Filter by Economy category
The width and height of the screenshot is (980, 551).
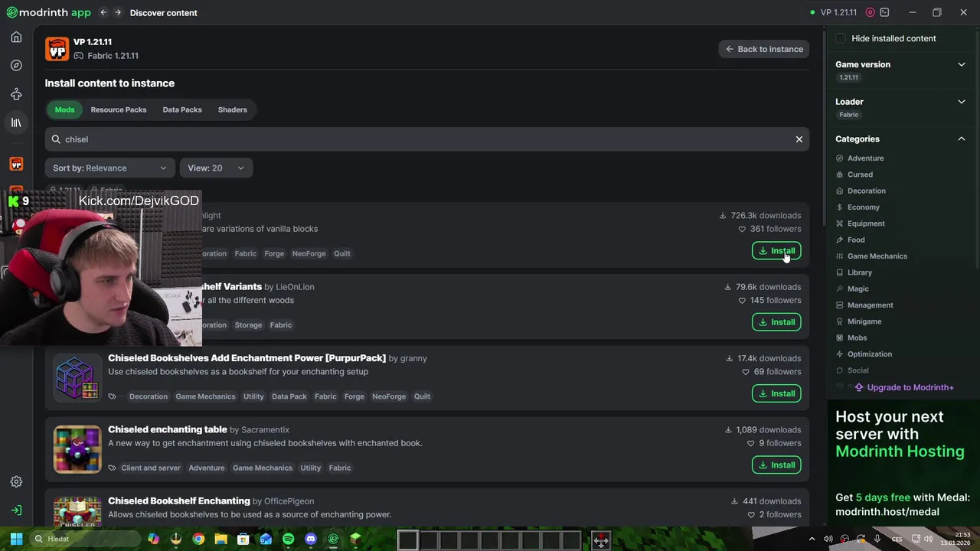tap(863, 207)
